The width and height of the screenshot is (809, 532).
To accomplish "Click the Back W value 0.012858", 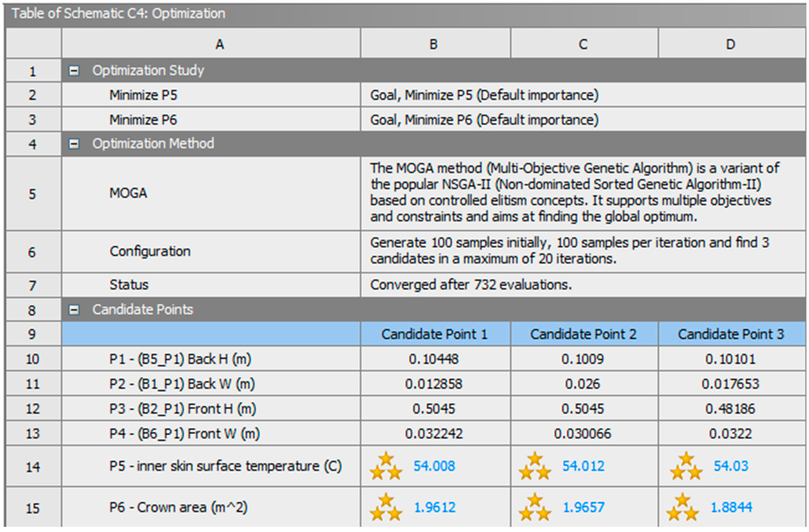I will coord(433,384).
